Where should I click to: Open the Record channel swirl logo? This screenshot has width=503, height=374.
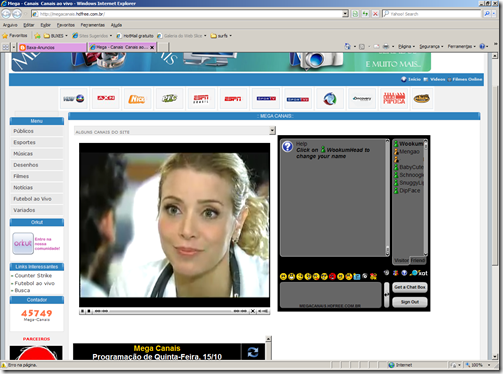tap(330, 99)
